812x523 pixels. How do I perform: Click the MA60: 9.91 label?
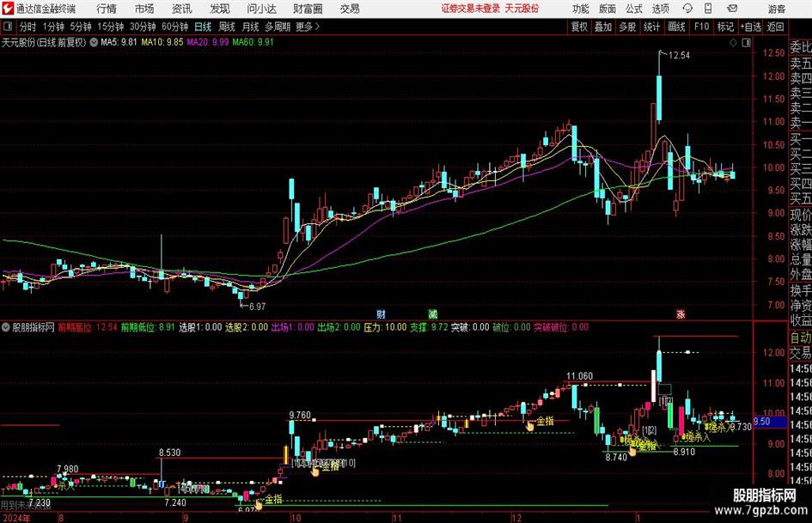coord(253,42)
